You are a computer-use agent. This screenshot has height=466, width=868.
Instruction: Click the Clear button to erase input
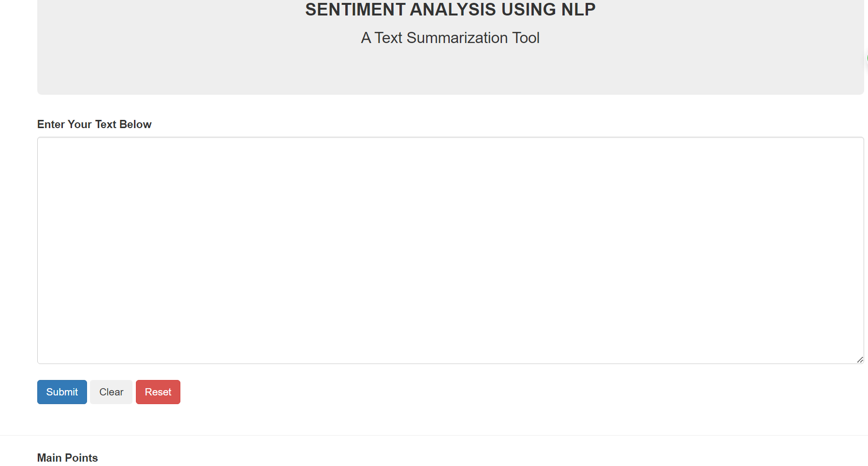pyautogui.click(x=111, y=392)
